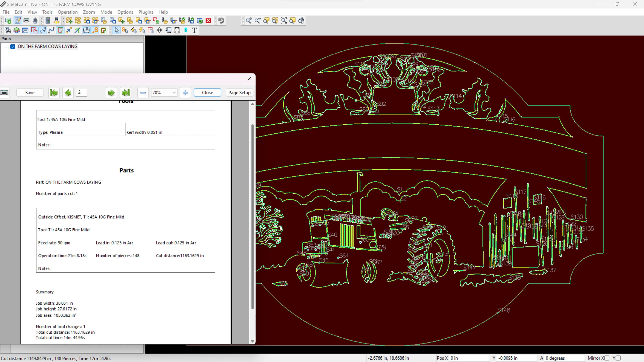Select the Undo icon on the toolbar
644x362 pixels.
222,20
